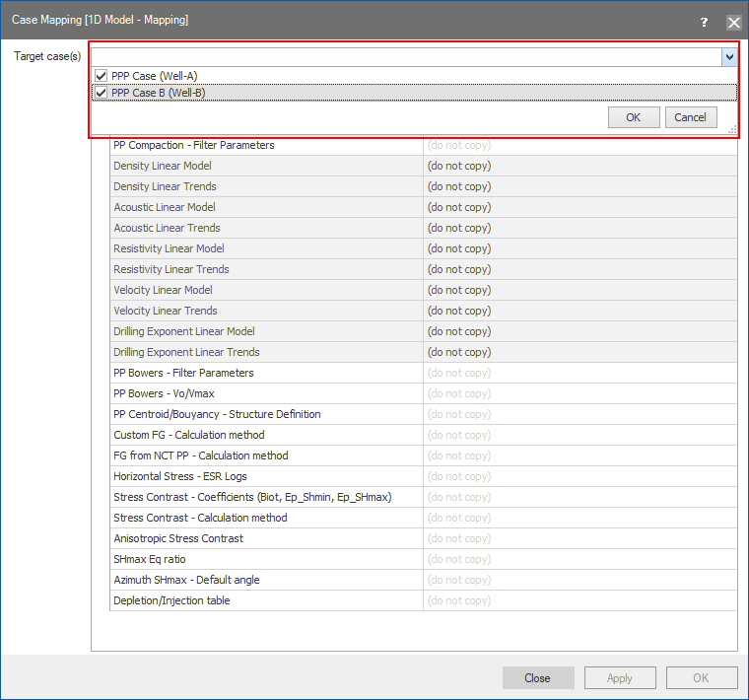This screenshot has width=749, height=700.
Task: Collapse the Target case(s) dropdown arrow
Action: 729,57
